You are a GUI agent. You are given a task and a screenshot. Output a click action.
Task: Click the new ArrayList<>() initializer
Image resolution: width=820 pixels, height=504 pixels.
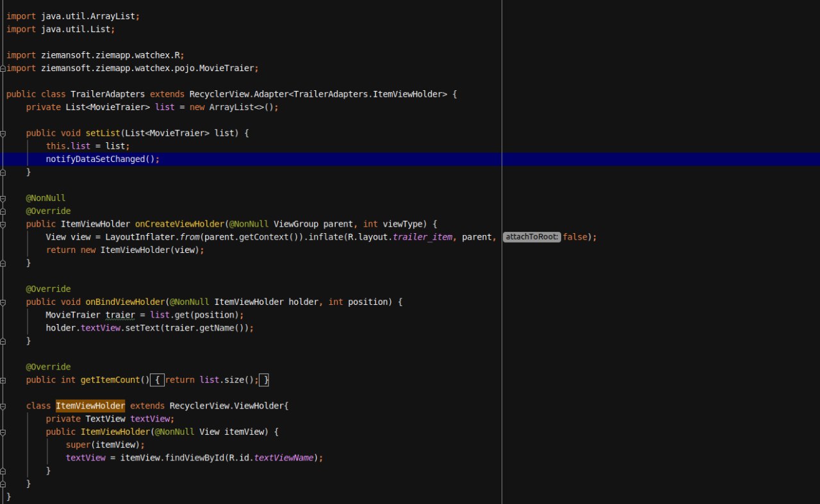(232, 107)
